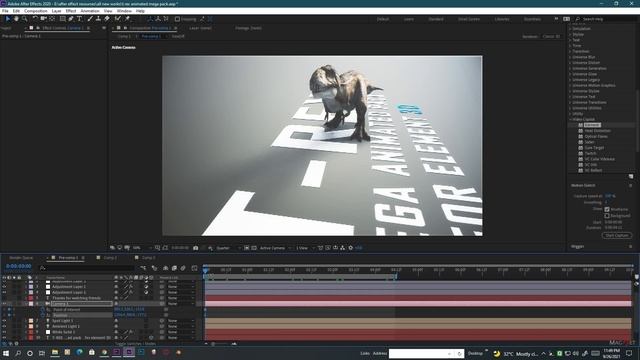
Task: Select the Hand tool
Action: (x=16, y=19)
